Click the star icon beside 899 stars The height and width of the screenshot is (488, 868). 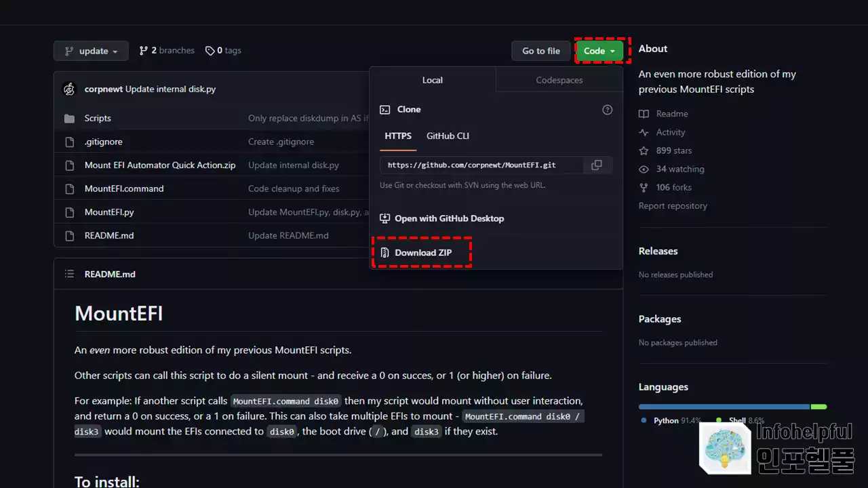pyautogui.click(x=644, y=150)
